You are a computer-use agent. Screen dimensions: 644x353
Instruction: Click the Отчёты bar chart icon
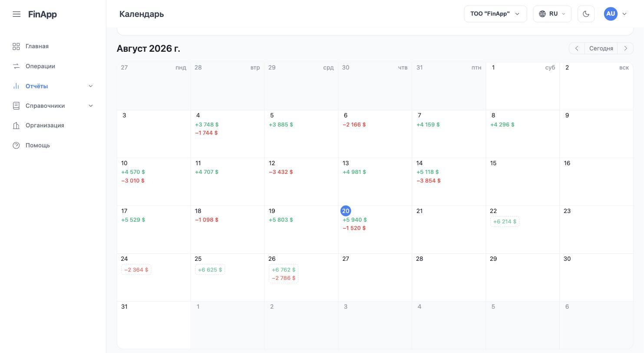pos(16,86)
